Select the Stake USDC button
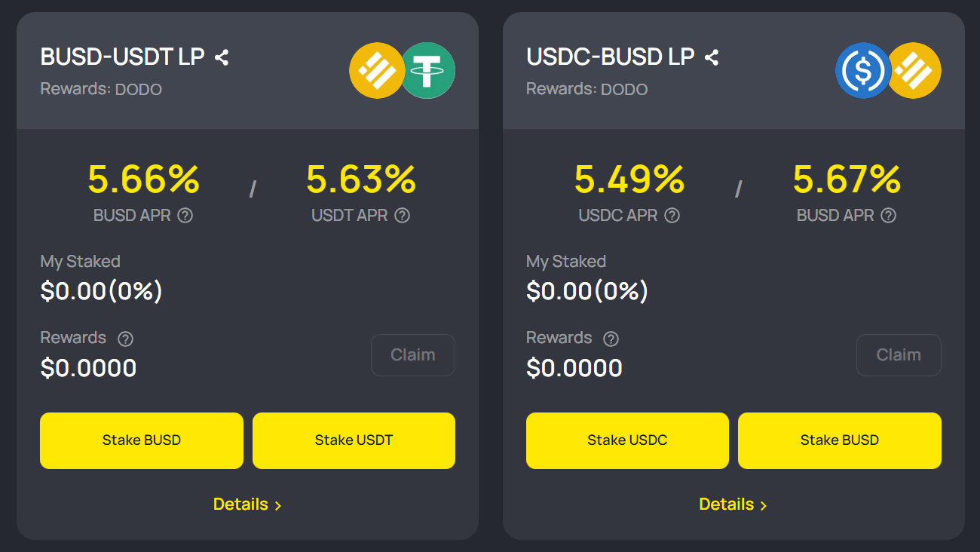This screenshot has width=980, height=552. [x=627, y=440]
